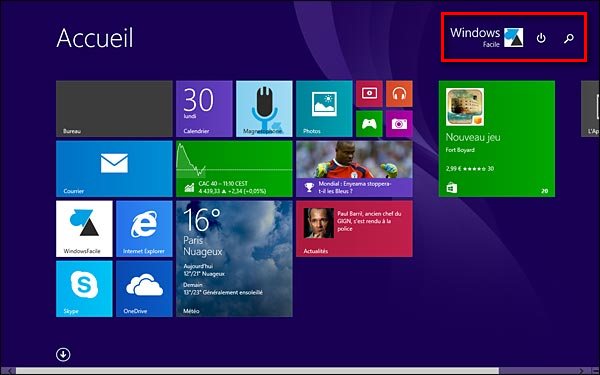
Task: Click the trophy icon on the Sport tile
Action: [x=309, y=188]
